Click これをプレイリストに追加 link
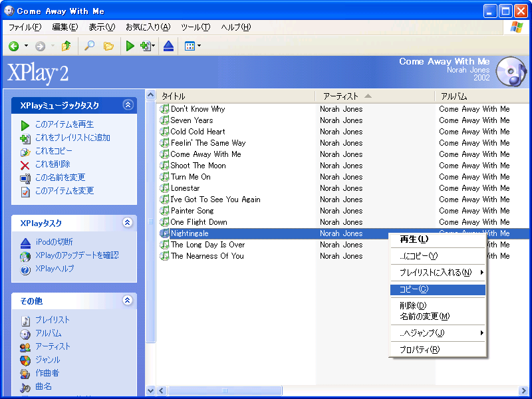Viewport: 532px width, 399px height. [72, 138]
